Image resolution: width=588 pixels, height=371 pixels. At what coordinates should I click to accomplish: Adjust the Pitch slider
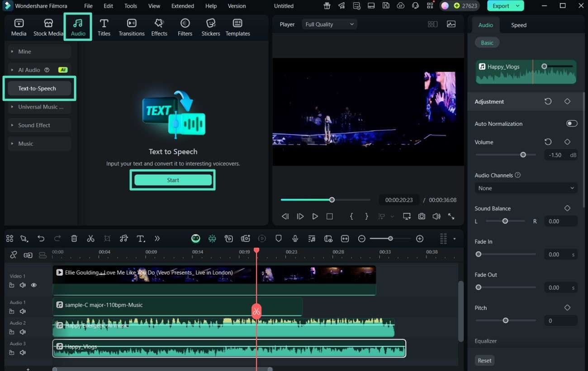coord(506,320)
